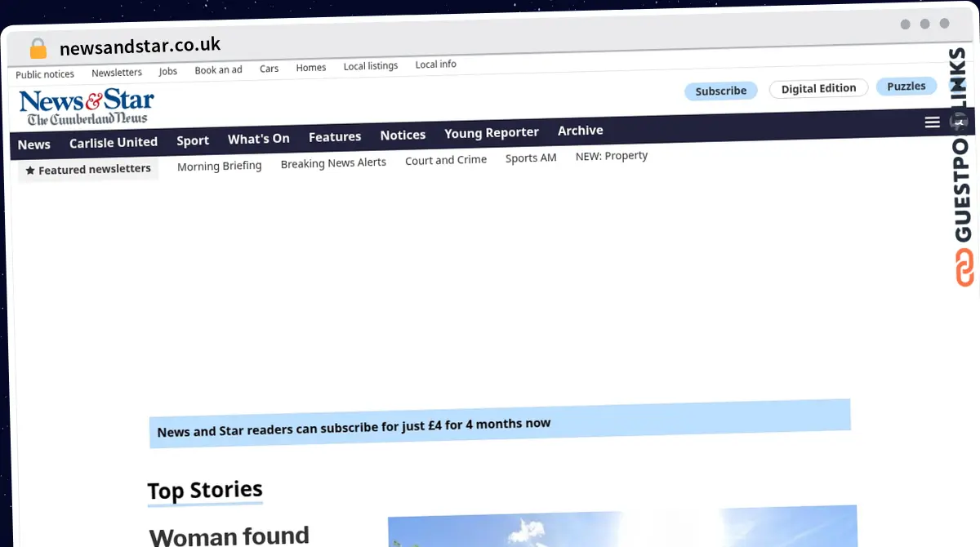
Task: Select the Notices menu item
Action: click(x=403, y=135)
